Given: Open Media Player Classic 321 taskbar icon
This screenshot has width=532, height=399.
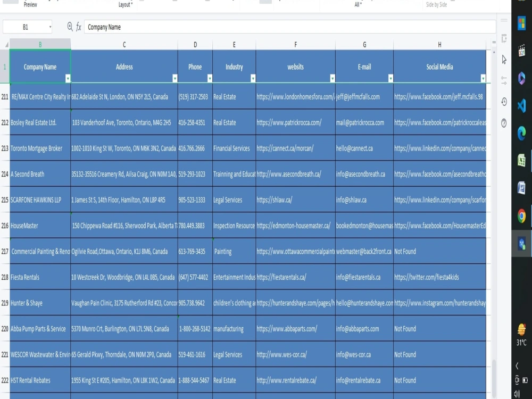Looking at the screenshot, I should [x=522, y=51].
